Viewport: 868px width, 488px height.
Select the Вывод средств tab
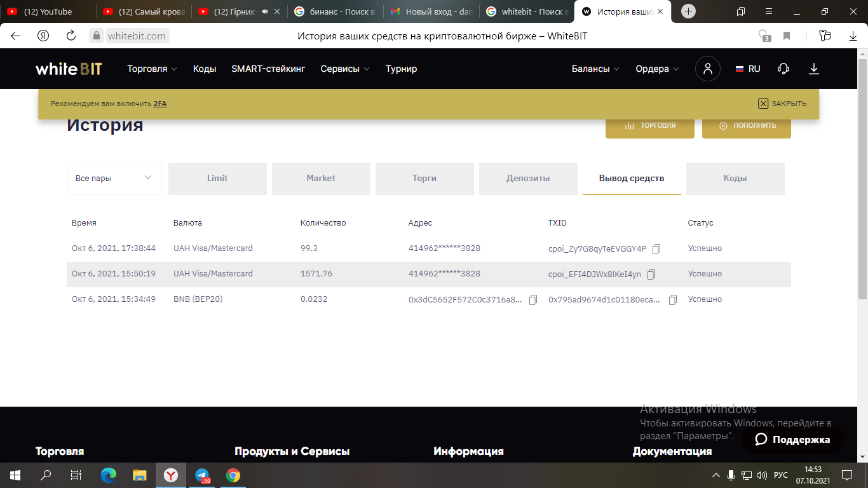[x=632, y=179]
